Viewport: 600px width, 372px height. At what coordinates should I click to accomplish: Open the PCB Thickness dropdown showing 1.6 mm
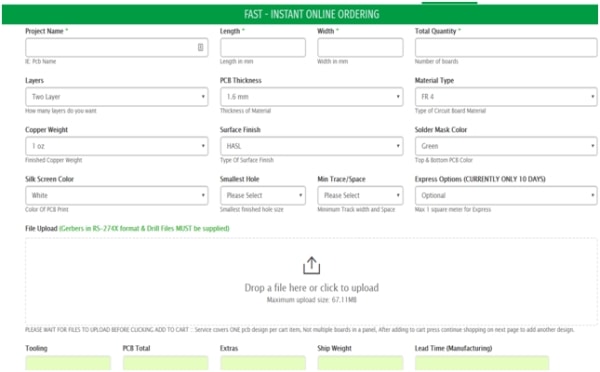[x=311, y=97]
